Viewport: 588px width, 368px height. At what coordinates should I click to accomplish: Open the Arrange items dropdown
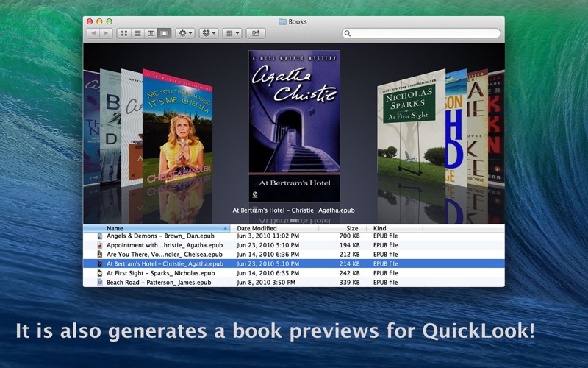click(x=232, y=33)
